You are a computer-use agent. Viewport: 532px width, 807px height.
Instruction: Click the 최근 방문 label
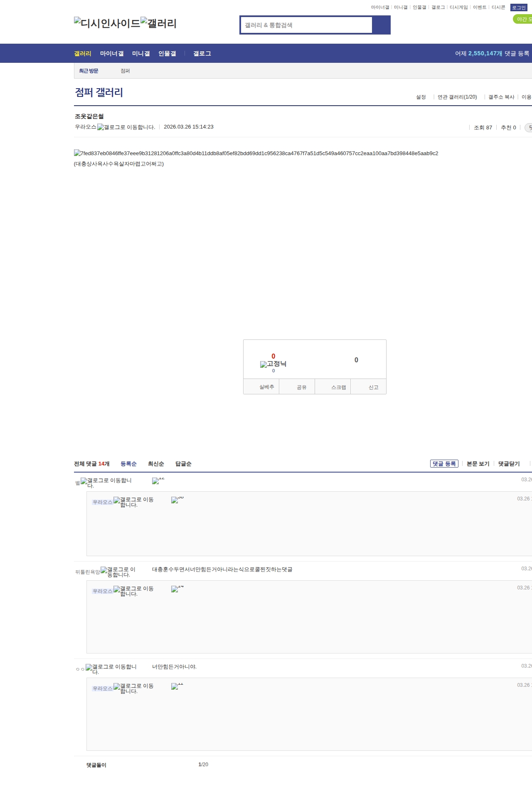tap(89, 71)
